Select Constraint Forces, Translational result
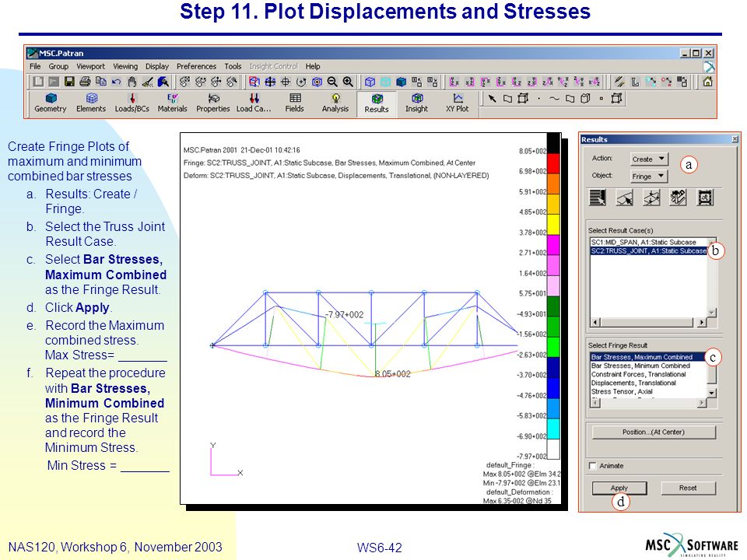The image size is (747, 560). pyautogui.click(x=648, y=374)
